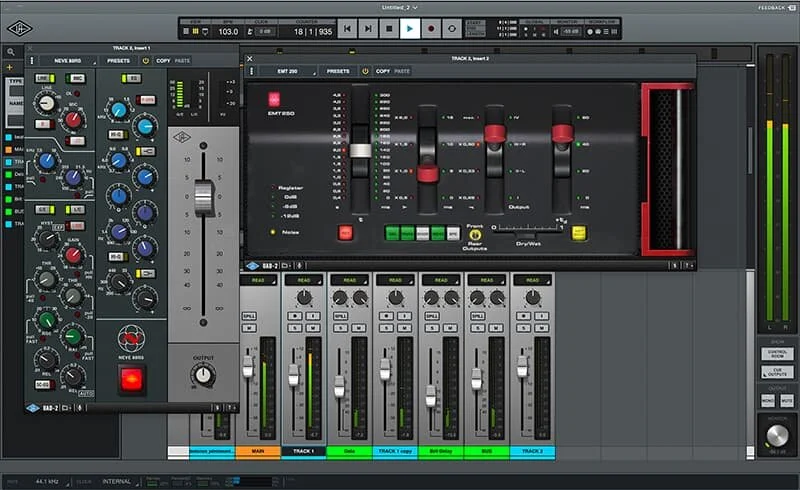The image size is (800, 490).
Task: Click the red Neve 88RS power lamp
Action: pyautogui.click(x=131, y=379)
